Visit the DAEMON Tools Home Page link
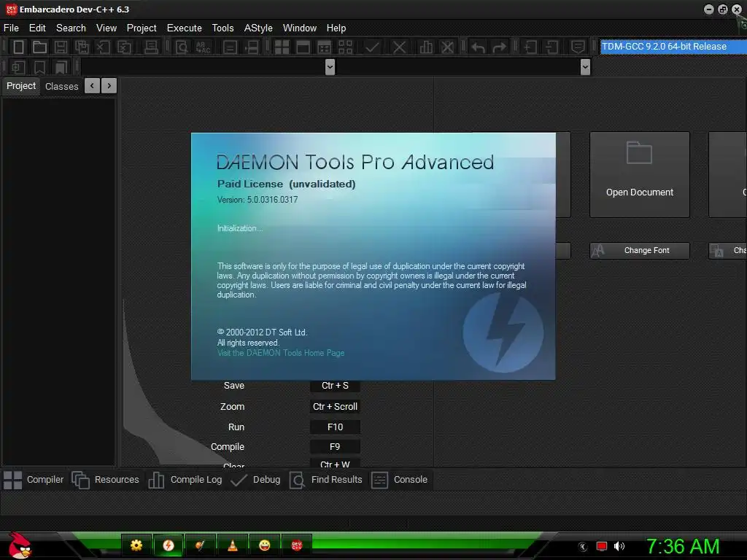Viewport: 747px width, 560px height. (281, 353)
